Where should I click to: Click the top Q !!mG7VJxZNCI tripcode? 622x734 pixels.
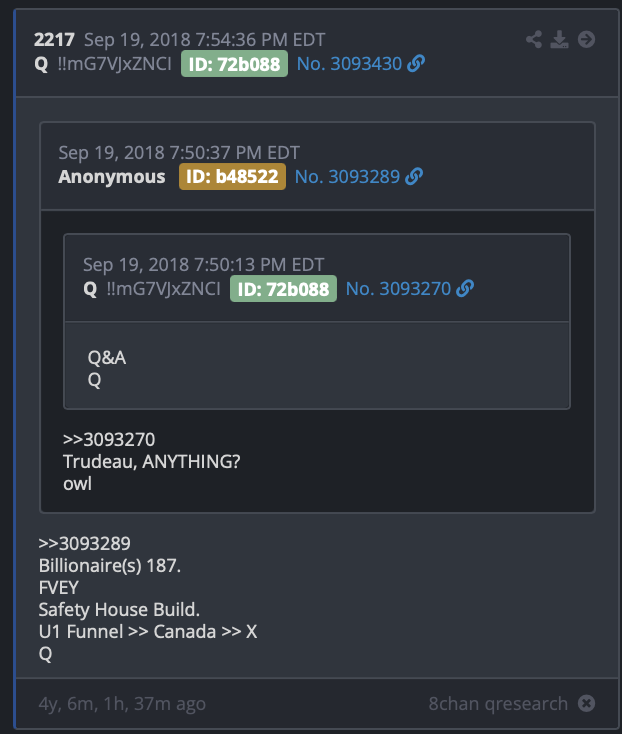(103, 64)
